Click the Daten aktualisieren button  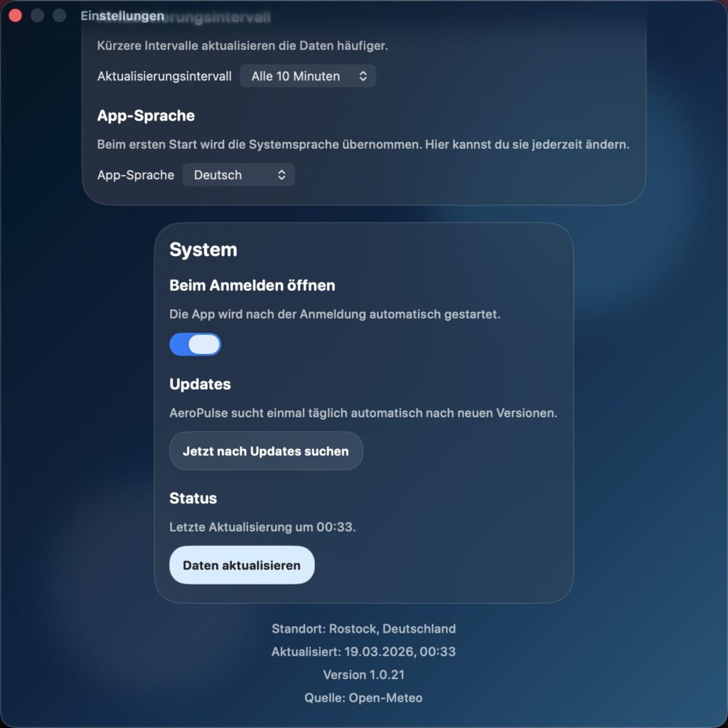coord(242,565)
